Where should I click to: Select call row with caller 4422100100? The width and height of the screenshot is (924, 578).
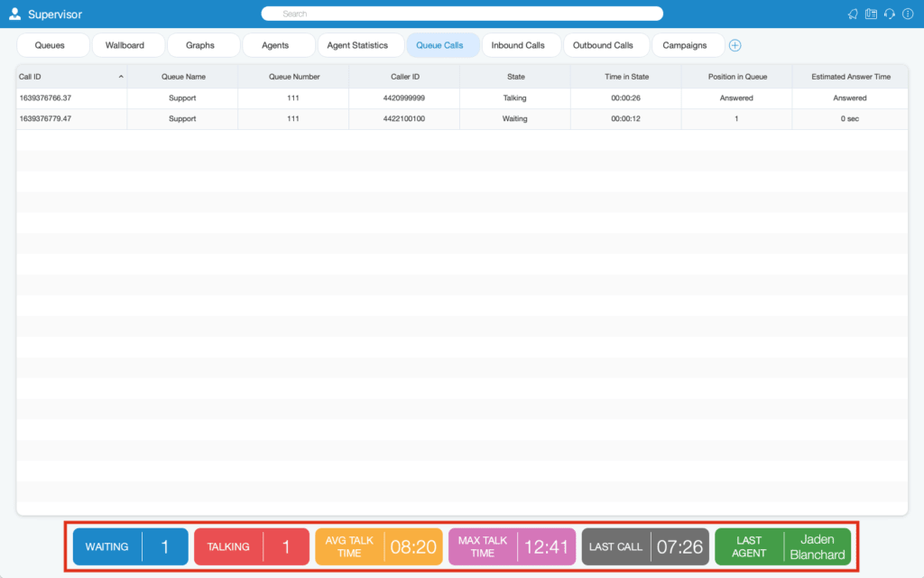[x=462, y=118]
